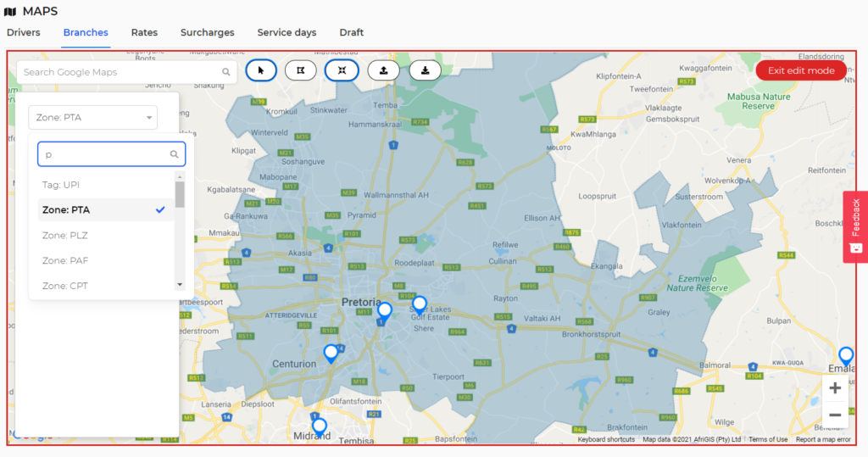The width and height of the screenshot is (868, 457).
Task: Click the Centurion label on map
Action: (294, 364)
